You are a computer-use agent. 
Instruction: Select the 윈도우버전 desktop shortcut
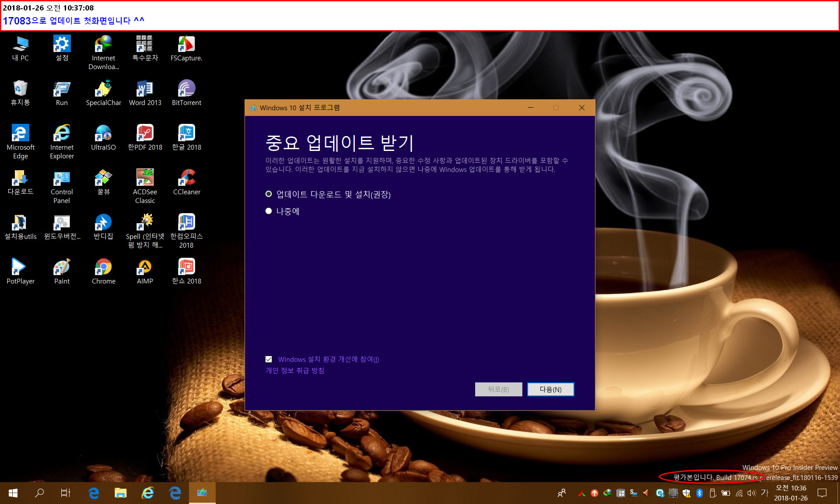(x=62, y=227)
